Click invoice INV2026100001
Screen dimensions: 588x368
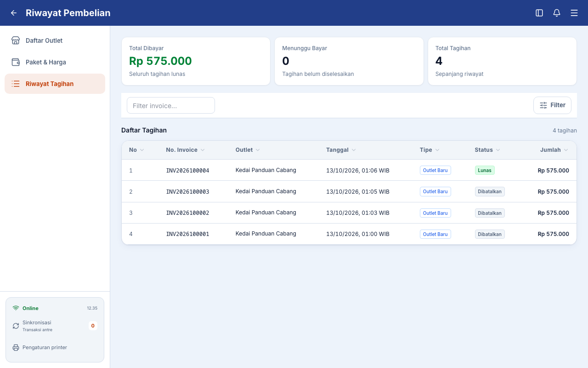(187, 234)
